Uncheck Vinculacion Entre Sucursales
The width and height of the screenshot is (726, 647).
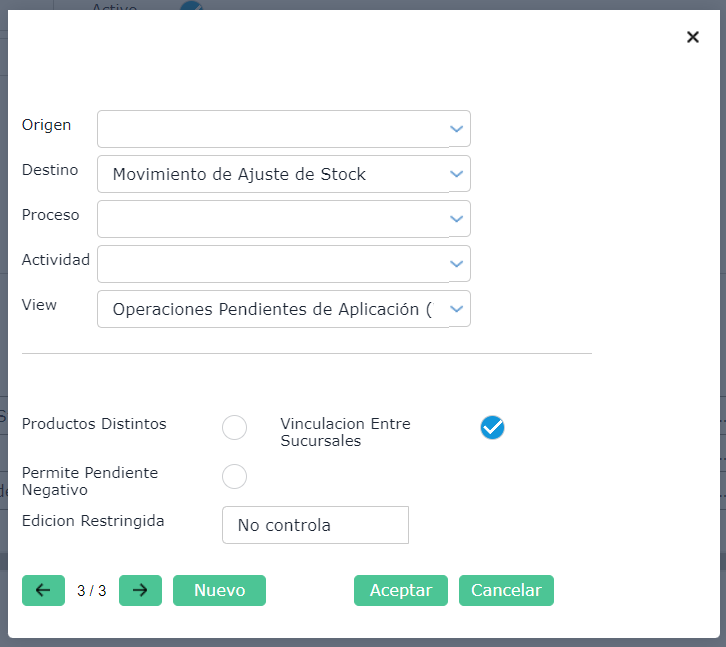click(492, 428)
